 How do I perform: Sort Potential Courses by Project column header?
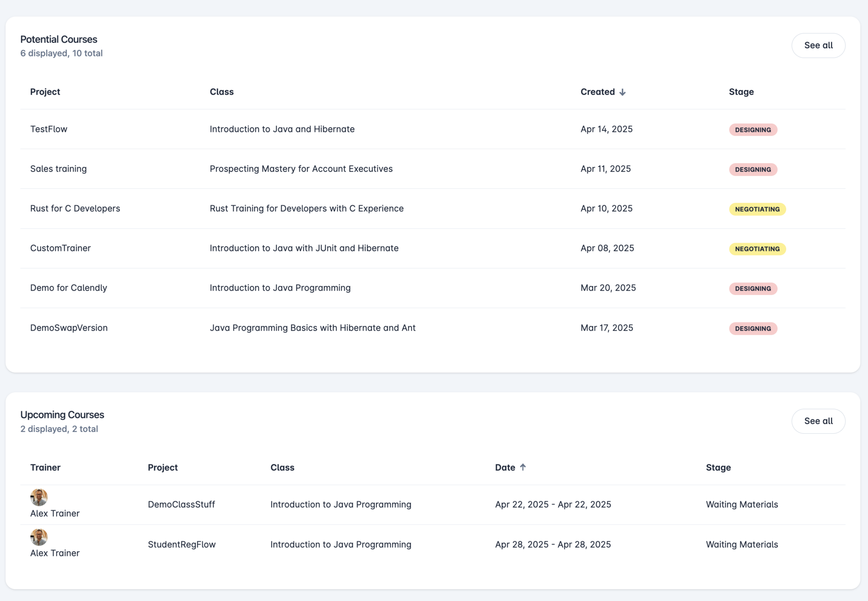[45, 92]
